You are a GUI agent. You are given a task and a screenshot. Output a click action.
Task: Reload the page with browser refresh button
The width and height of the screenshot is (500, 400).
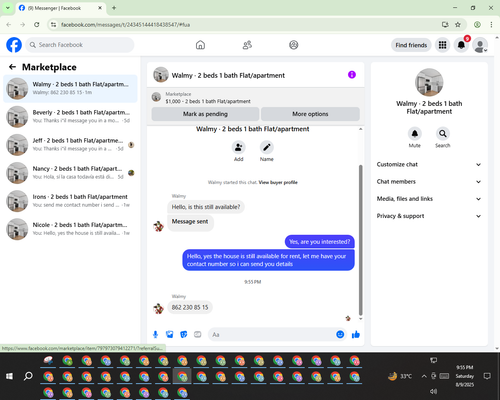click(37, 24)
